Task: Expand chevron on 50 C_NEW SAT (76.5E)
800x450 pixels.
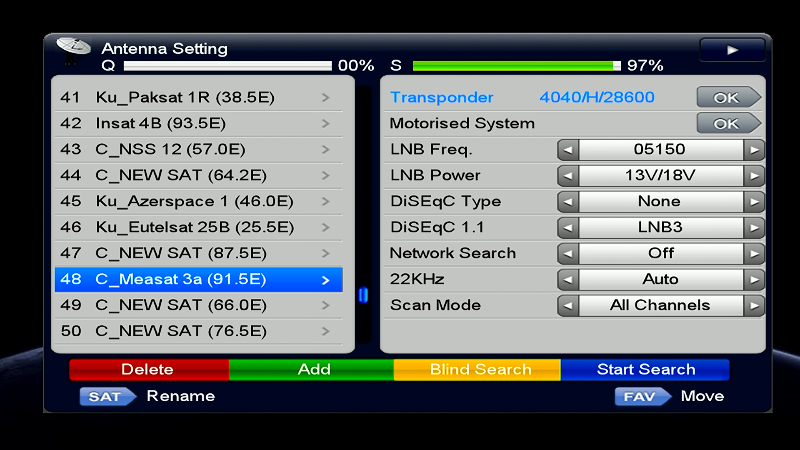Action: click(x=326, y=332)
